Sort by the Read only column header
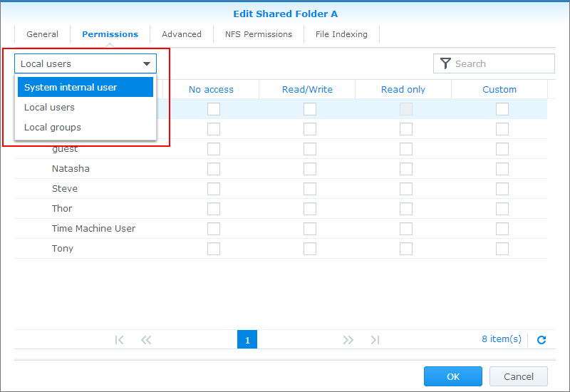Image resolution: width=570 pixels, height=392 pixels. [x=403, y=90]
